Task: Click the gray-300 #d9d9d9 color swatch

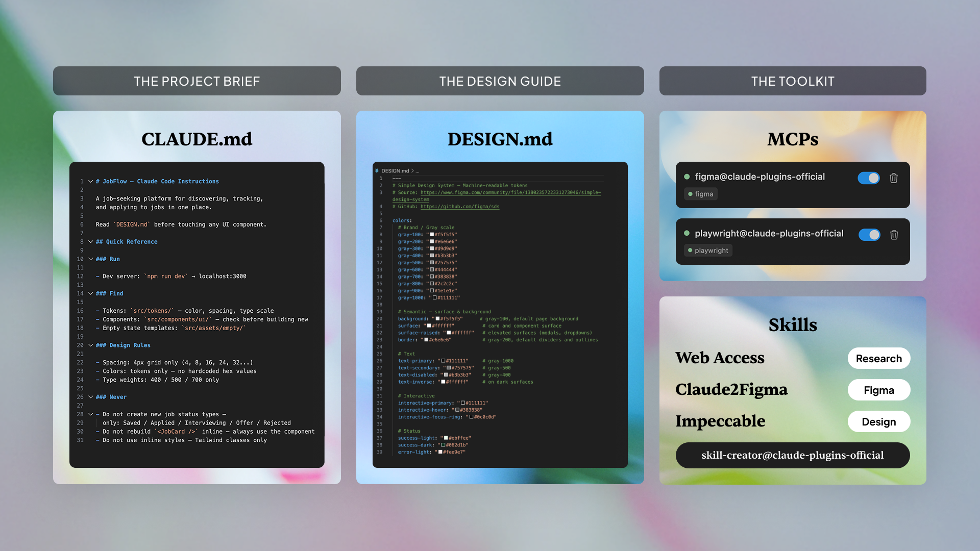Action: coord(432,249)
